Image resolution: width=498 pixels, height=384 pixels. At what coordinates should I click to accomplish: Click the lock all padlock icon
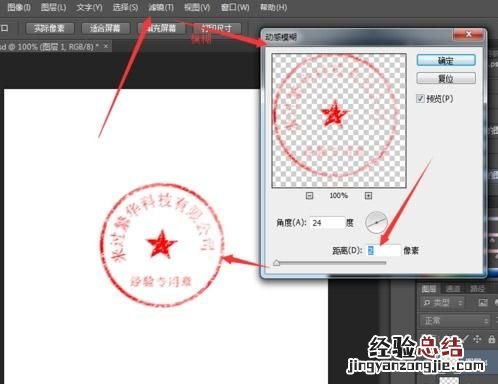(491, 339)
